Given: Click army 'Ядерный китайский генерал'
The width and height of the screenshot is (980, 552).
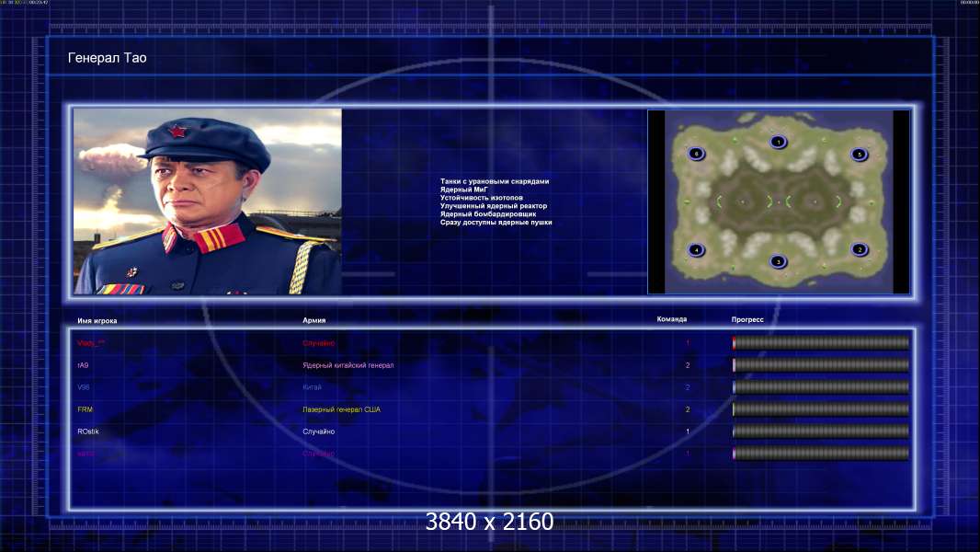Looking at the screenshot, I should (348, 365).
